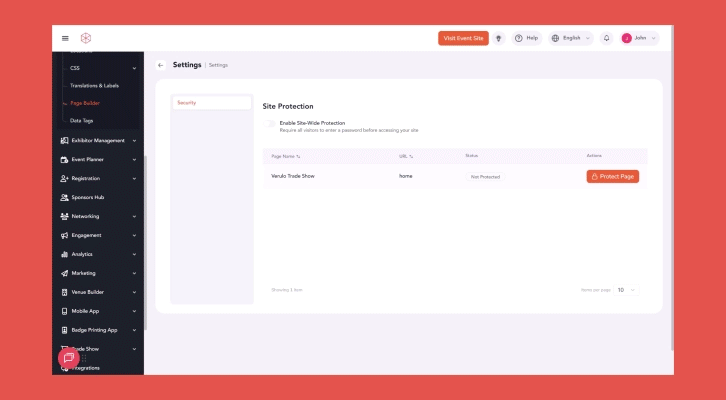The image size is (726, 400).
Task: Go back with the arrow button
Action: click(x=161, y=65)
